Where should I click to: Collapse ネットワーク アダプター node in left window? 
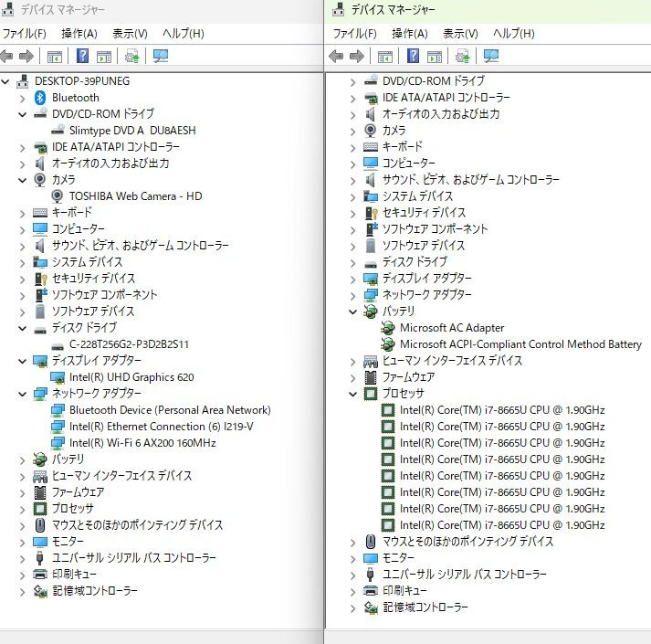click(23, 394)
